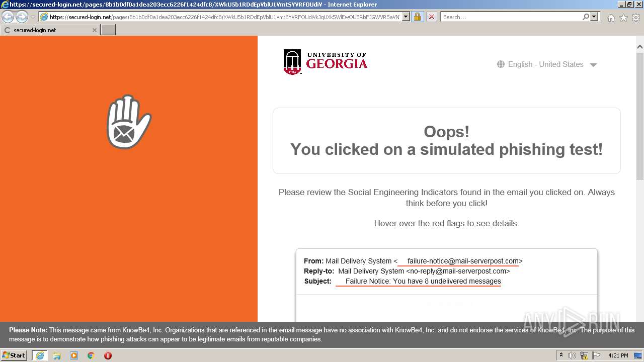This screenshot has height=362, width=644.
Task: Click the University of Georgia logo
Action: coord(326,62)
